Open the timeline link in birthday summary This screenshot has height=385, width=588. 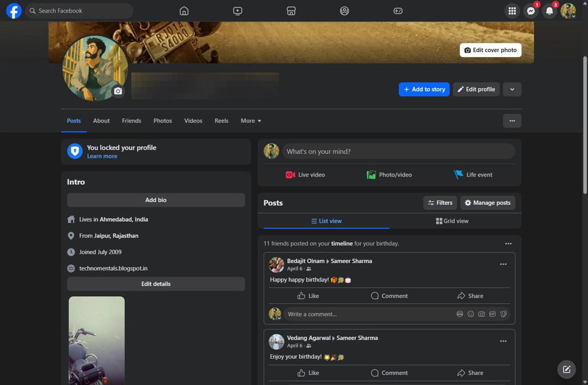click(x=342, y=244)
